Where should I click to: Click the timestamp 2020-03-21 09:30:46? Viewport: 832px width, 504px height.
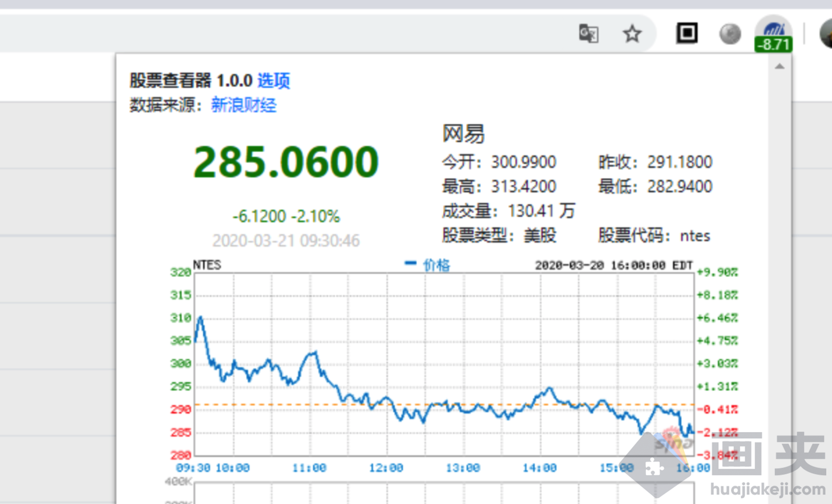[286, 241]
